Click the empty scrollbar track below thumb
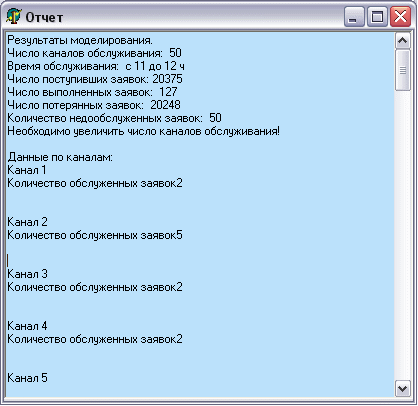418x406 pixels. click(x=402, y=235)
